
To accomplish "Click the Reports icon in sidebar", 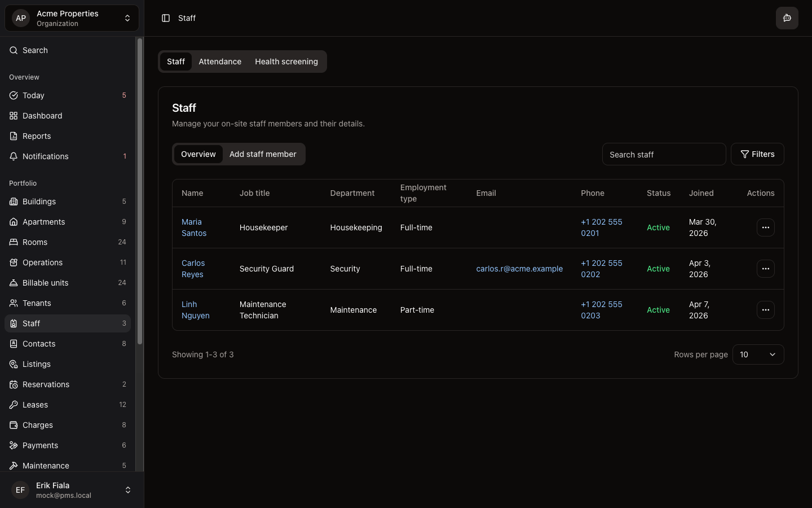I will (14, 136).
